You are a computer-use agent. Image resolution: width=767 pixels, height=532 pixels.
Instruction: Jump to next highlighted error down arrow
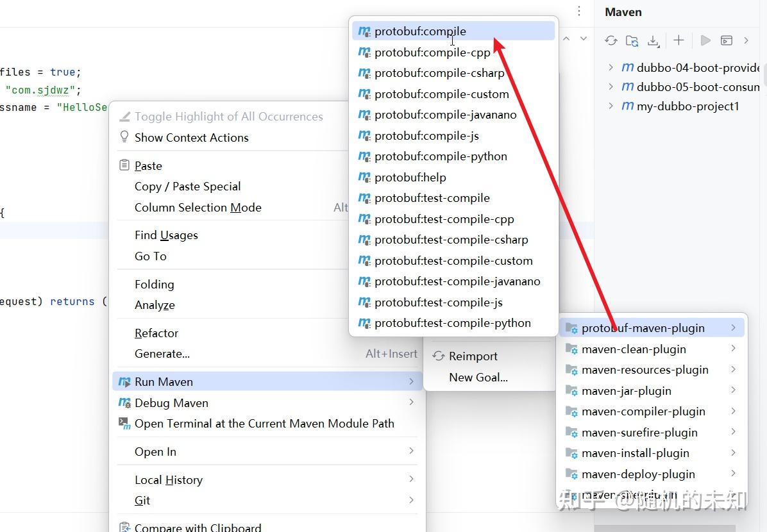[584, 39]
